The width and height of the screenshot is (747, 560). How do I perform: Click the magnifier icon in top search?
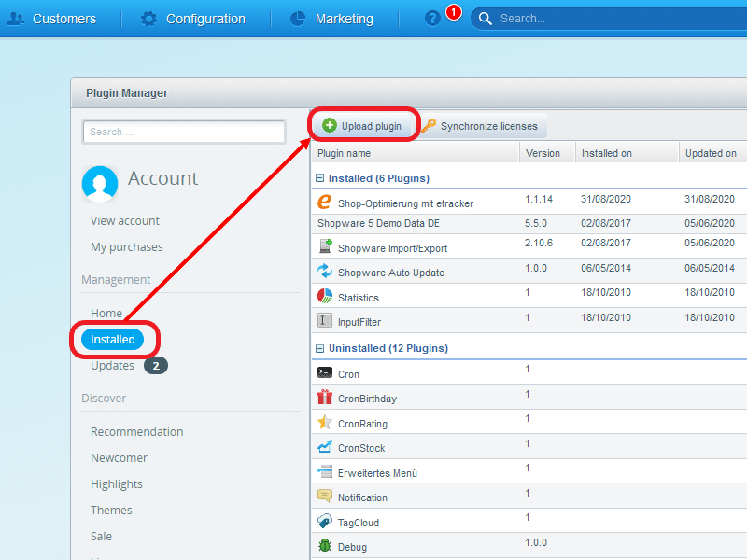[x=485, y=19]
